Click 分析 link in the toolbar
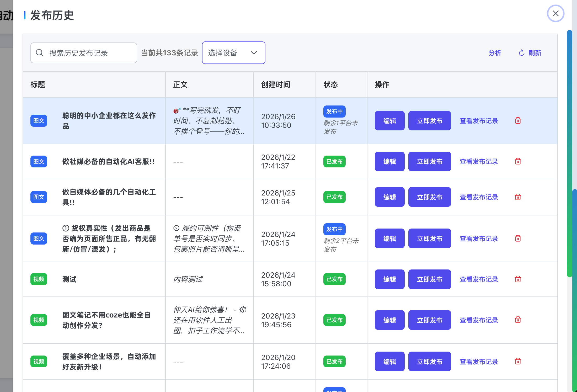The width and height of the screenshot is (577, 392). [x=495, y=53]
